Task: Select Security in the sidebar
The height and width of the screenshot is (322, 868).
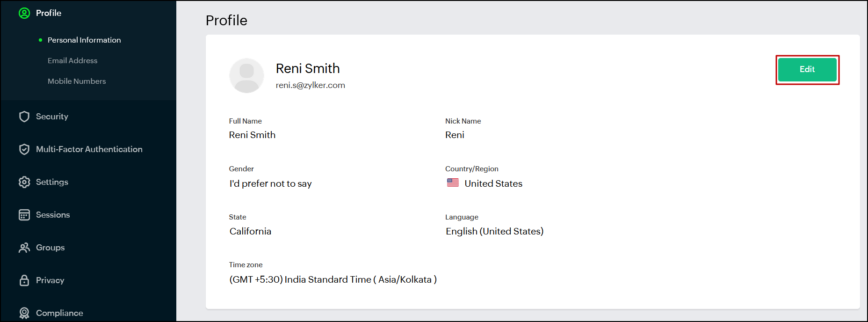Action: 52,117
